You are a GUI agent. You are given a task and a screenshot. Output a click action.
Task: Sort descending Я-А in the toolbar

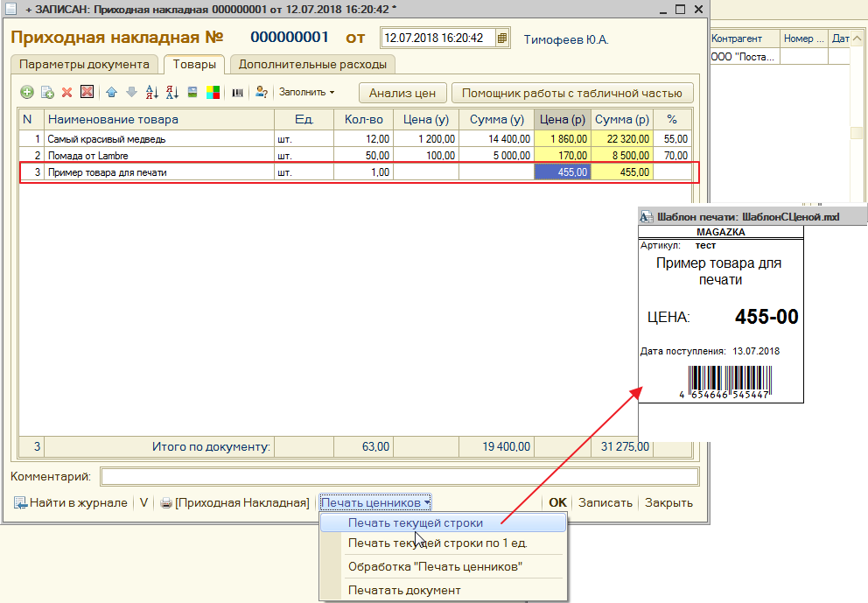[172, 93]
